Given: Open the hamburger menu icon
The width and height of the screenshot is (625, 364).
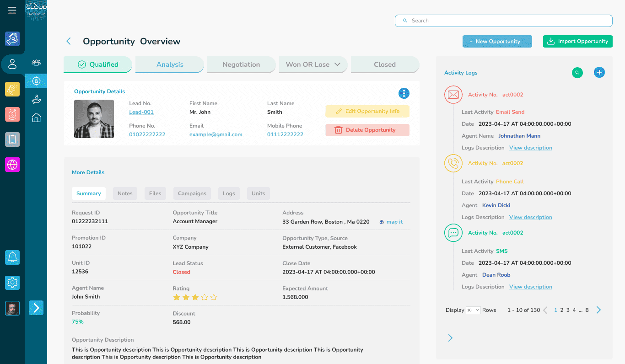Looking at the screenshot, I should [x=12, y=10].
